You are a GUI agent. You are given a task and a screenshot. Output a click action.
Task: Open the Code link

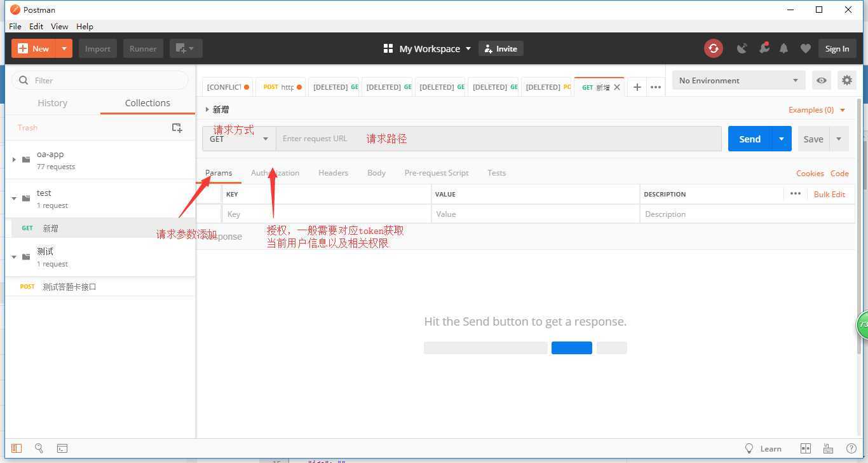(x=839, y=173)
